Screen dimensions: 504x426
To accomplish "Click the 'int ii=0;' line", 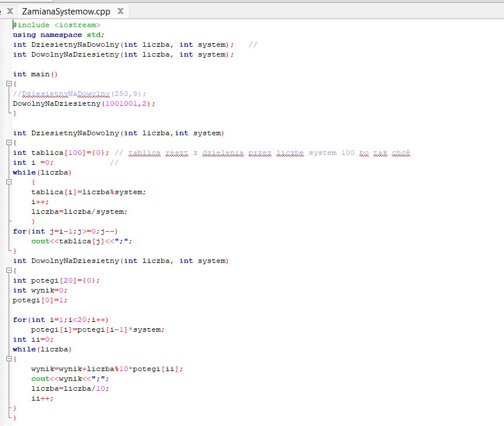I will pos(33,339).
